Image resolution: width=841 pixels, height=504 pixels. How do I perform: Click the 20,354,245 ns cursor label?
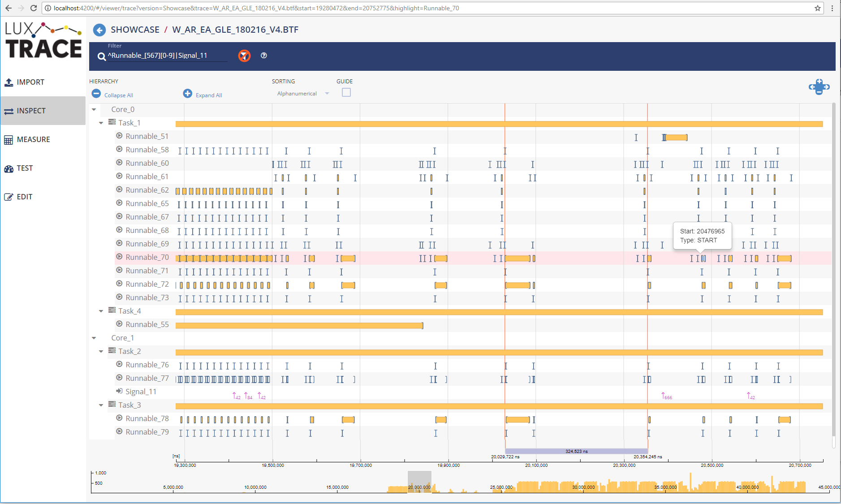pyautogui.click(x=648, y=457)
